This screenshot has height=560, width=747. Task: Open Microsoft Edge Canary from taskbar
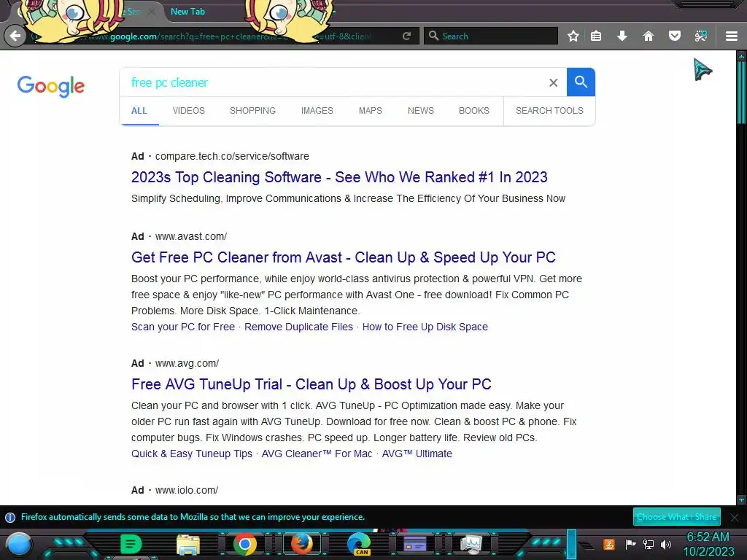(359, 544)
